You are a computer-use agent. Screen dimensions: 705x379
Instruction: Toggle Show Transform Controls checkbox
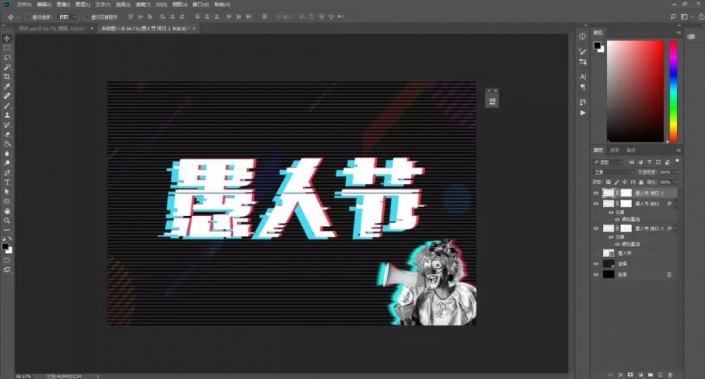coord(86,17)
